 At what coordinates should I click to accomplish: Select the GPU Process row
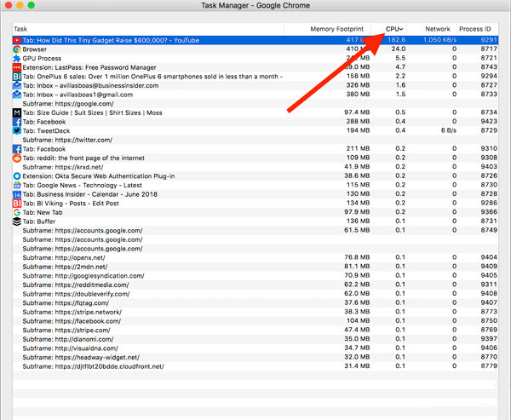255,59
